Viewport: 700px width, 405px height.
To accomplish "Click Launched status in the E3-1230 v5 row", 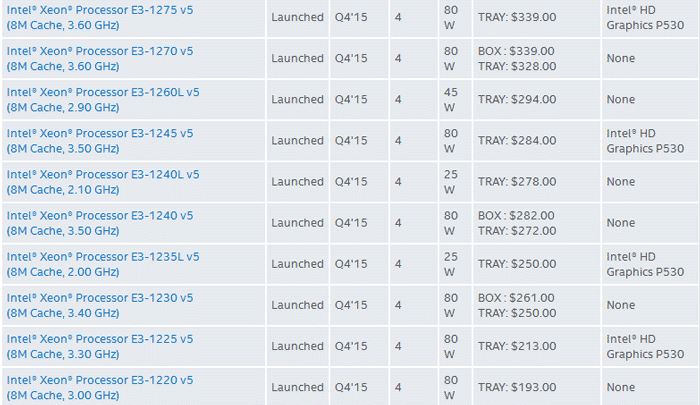I will [x=297, y=305].
